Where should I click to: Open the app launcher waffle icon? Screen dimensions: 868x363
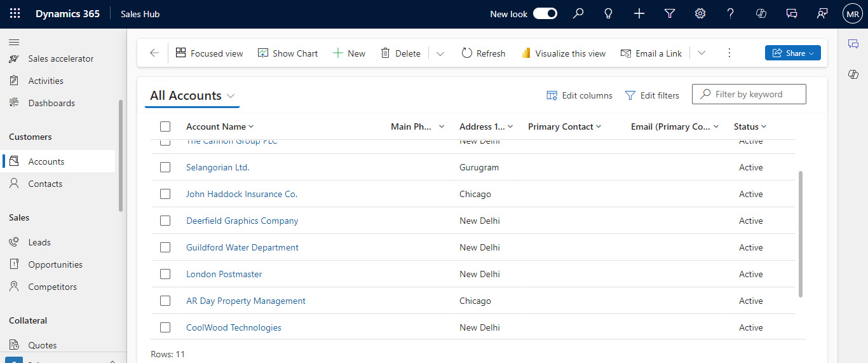[x=15, y=14]
